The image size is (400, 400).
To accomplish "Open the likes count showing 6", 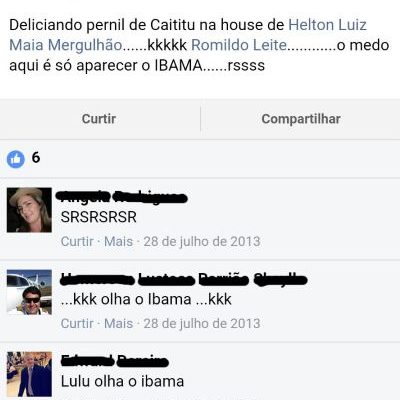I will pos(36,157).
